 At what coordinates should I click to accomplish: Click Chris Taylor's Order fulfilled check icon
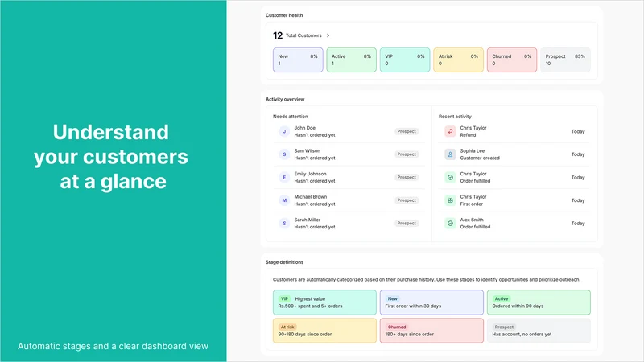coord(450,177)
